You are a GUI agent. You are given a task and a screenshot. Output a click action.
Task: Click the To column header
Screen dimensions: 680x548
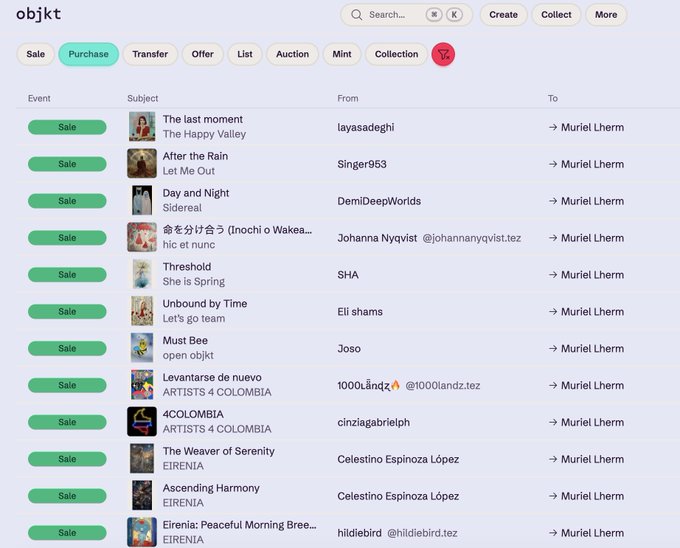pyautogui.click(x=552, y=98)
